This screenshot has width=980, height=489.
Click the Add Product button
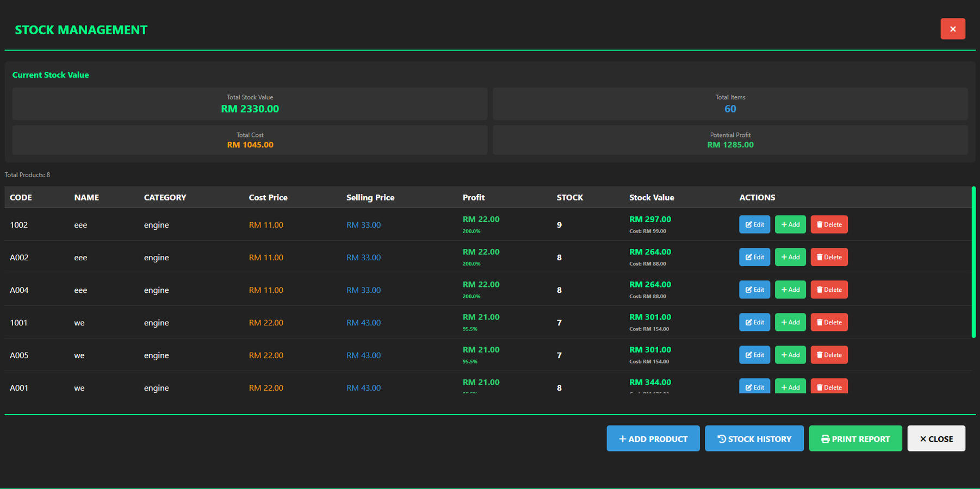653,438
